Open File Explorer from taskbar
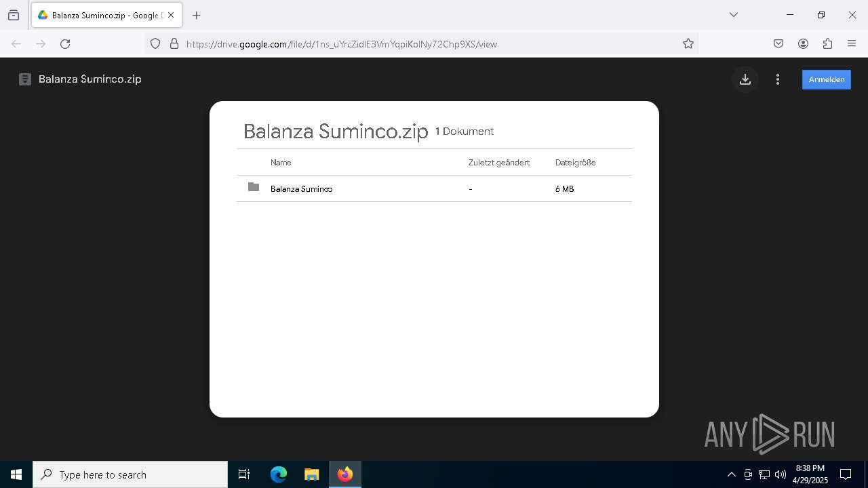The image size is (868, 488). coord(311,474)
